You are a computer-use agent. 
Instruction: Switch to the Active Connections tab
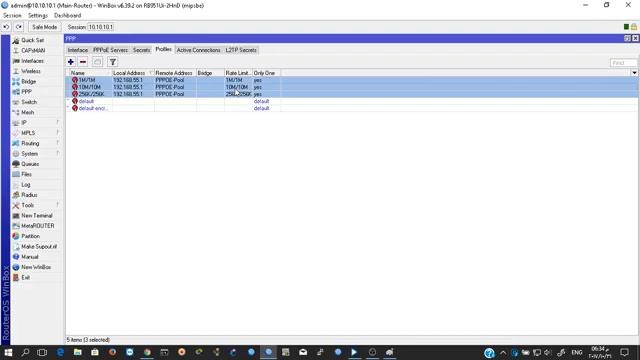(x=198, y=50)
